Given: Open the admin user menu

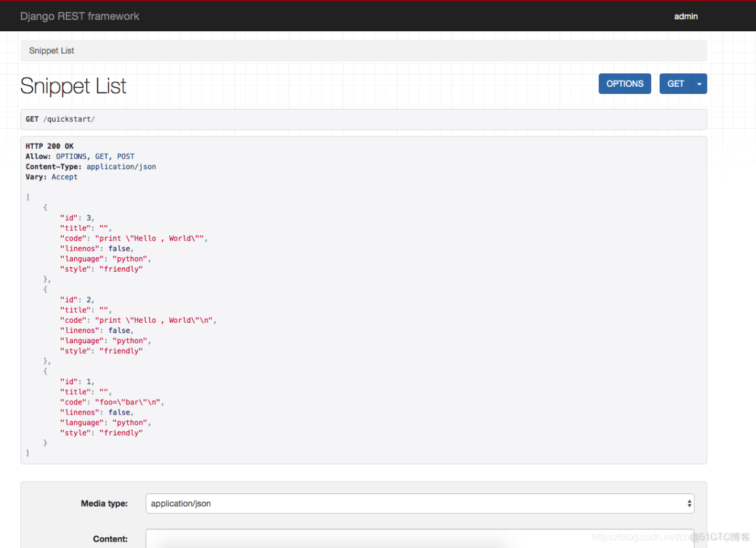Looking at the screenshot, I should [686, 16].
